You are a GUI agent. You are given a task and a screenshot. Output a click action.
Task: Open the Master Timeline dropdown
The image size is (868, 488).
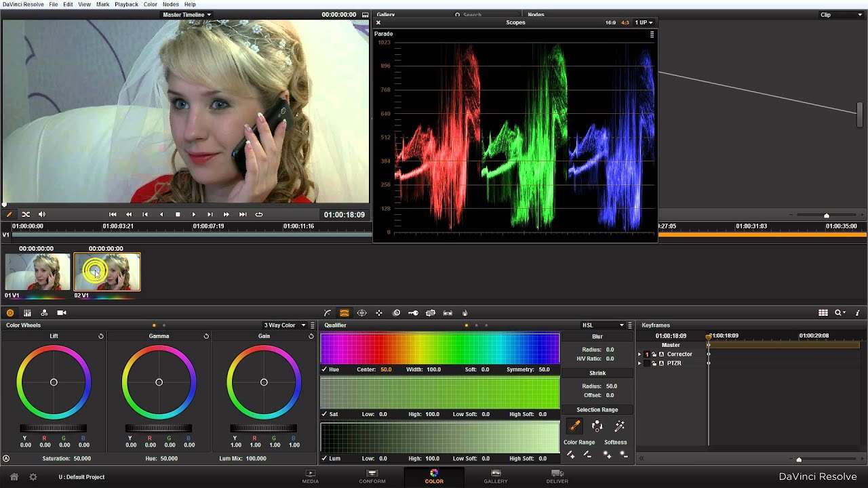click(x=187, y=14)
